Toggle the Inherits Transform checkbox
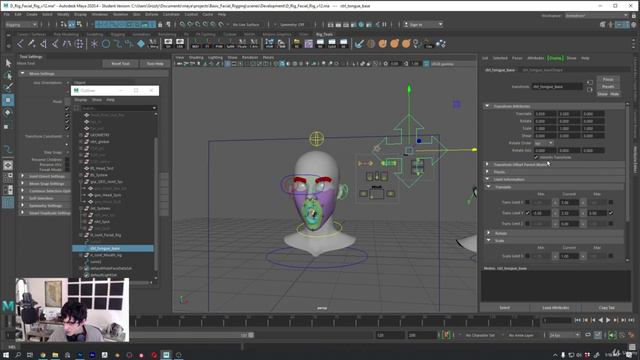 click(536, 157)
